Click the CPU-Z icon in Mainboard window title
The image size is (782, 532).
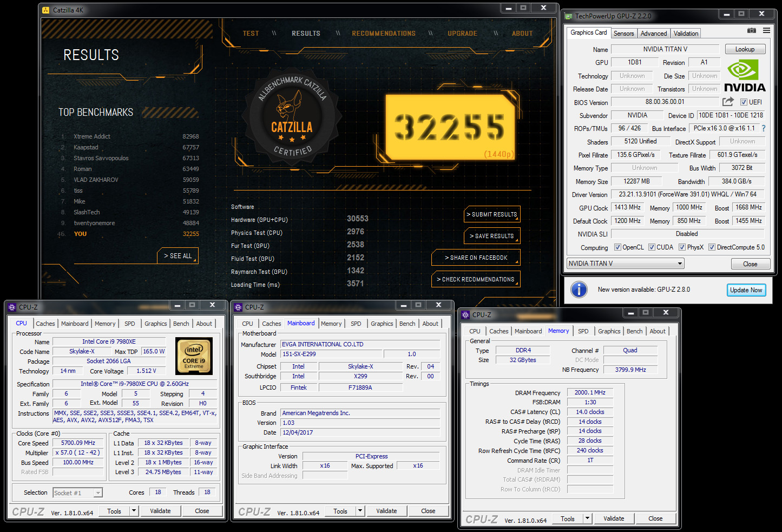click(x=238, y=307)
